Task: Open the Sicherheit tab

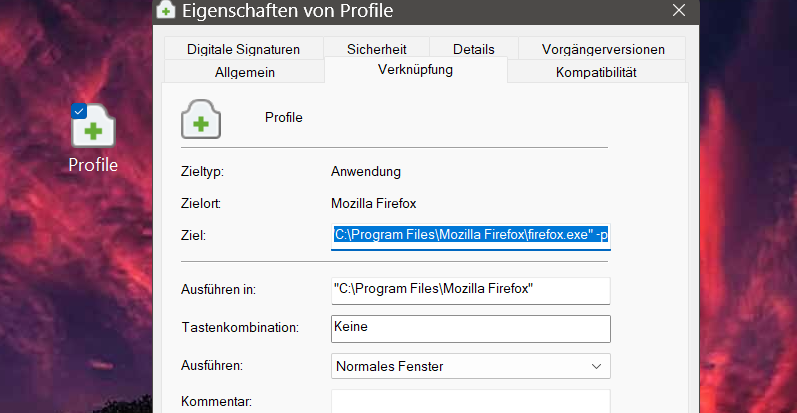Action: click(x=378, y=48)
